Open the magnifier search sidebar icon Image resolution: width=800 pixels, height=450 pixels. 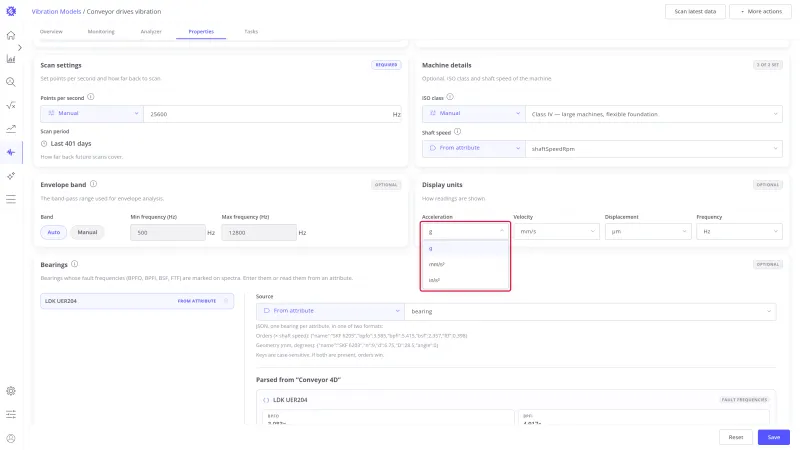pyautogui.click(x=11, y=82)
